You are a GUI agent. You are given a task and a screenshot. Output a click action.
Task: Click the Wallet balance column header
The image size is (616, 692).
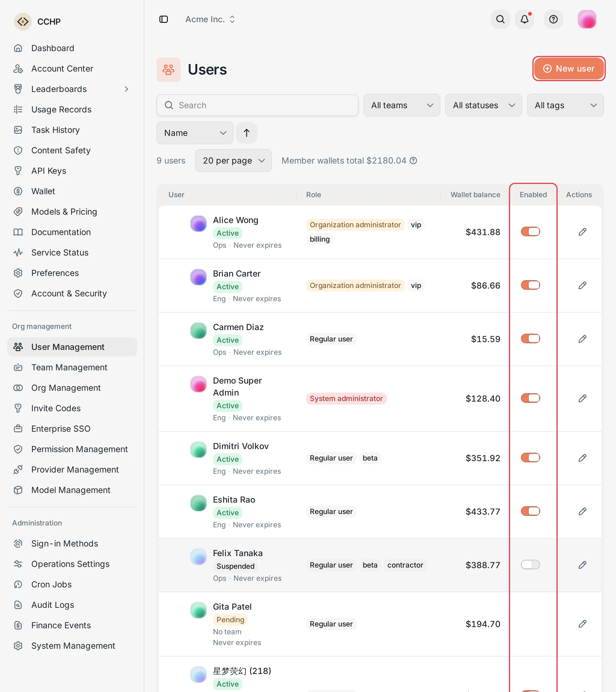click(x=475, y=195)
